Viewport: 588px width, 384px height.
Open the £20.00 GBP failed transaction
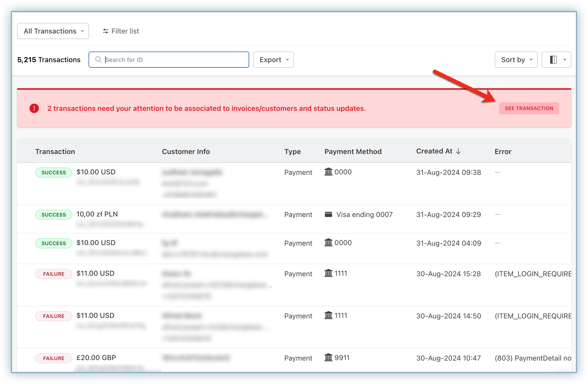click(x=96, y=357)
